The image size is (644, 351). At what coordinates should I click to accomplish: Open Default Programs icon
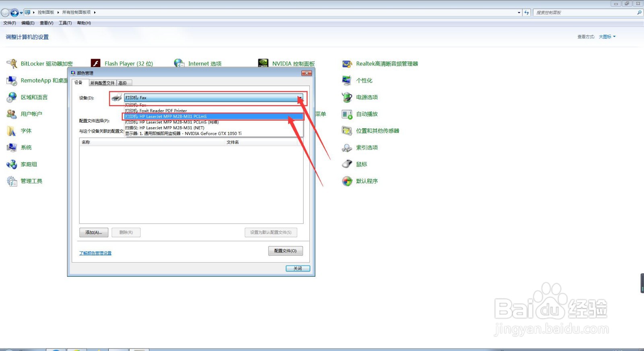click(347, 181)
